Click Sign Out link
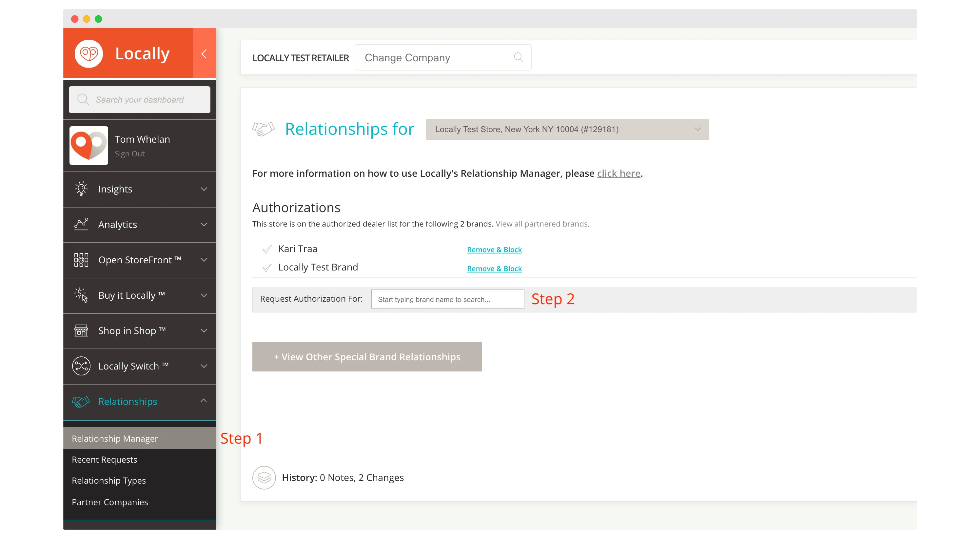The width and height of the screenshot is (980, 539). click(x=130, y=154)
